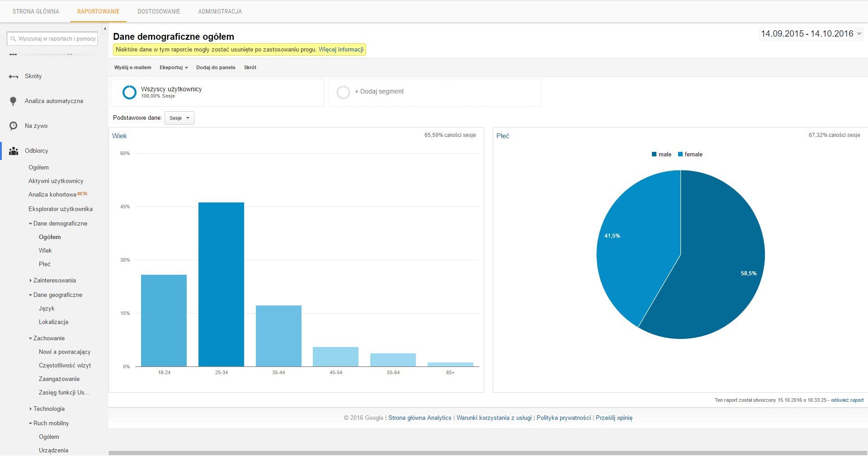Open the Sesje metric dropdown
The height and width of the screenshot is (456, 868).
179,118
